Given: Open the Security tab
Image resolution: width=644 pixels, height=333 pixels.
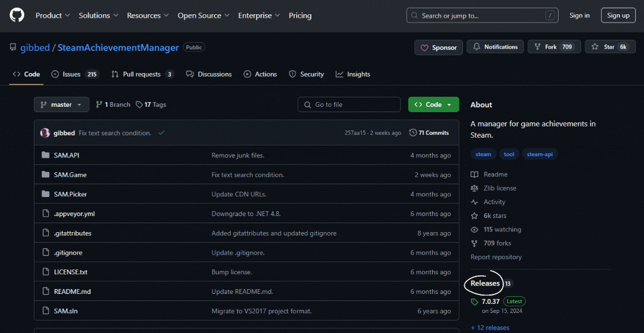Looking at the screenshot, I should point(306,74).
